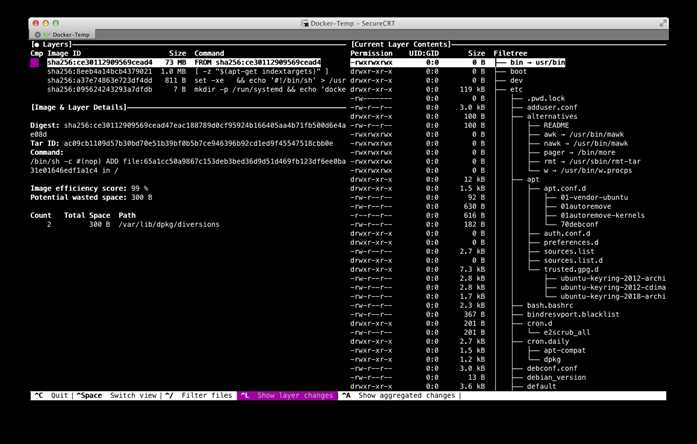The image size is (697, 444).
Task: Select debconf.conf file
Action: coord(552,368)
